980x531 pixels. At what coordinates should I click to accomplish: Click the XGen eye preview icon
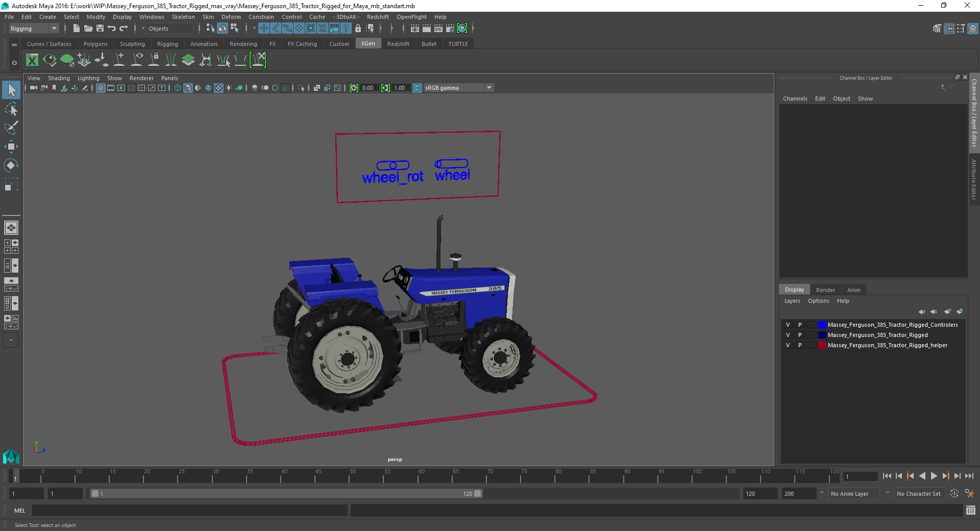(x=50, y=60)
